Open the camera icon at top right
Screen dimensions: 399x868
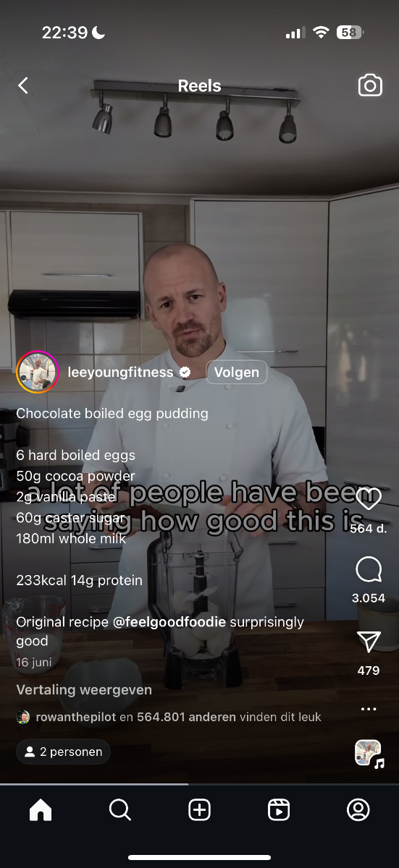(x=369, y=85)
